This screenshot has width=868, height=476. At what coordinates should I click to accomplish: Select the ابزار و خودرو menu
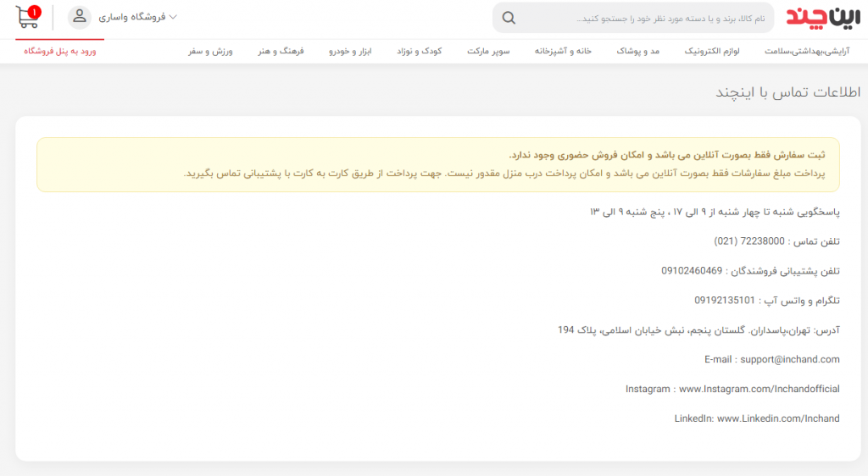[351, 52]
